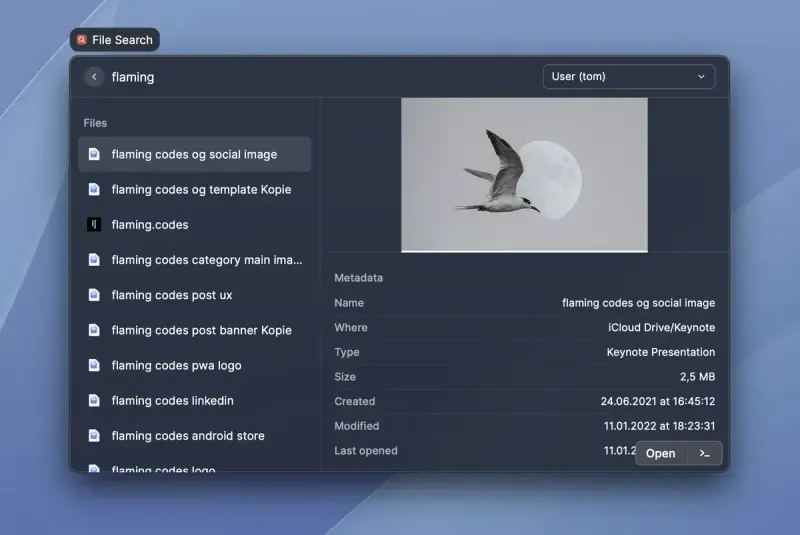Screen dimensions: 800x535
Task: Click file icon of "flaming codes post ux"
Action: (x=94, y=295)
